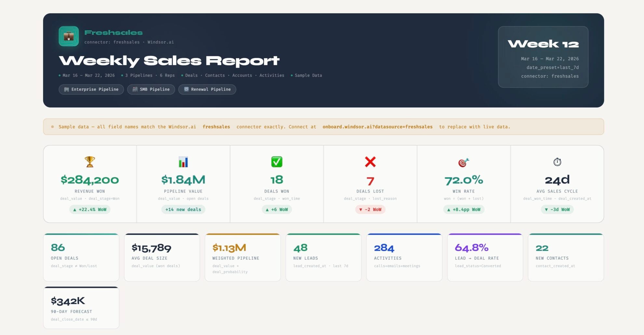The image size is (644, 335).
Task: Select the trophy icon above Revenue Won
Action: click(x=90, y=162)
